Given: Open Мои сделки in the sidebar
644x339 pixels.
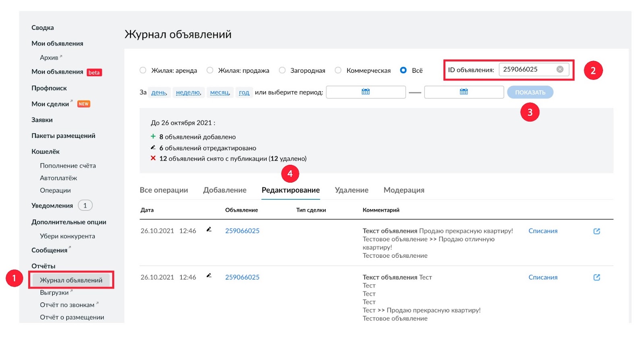Looking at the screenshot, I should 50,104.
